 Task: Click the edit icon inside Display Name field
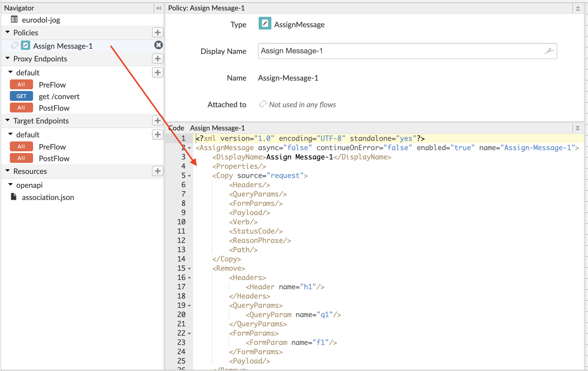549,51
